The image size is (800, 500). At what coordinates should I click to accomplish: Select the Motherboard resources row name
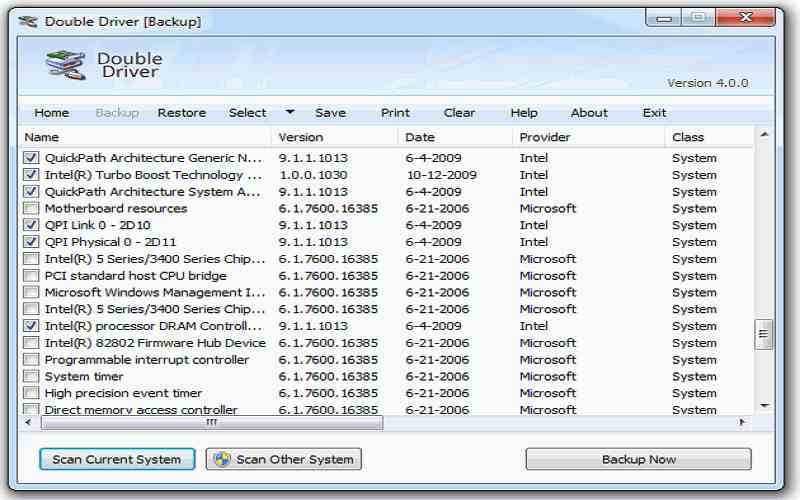[x=116, y=208]
